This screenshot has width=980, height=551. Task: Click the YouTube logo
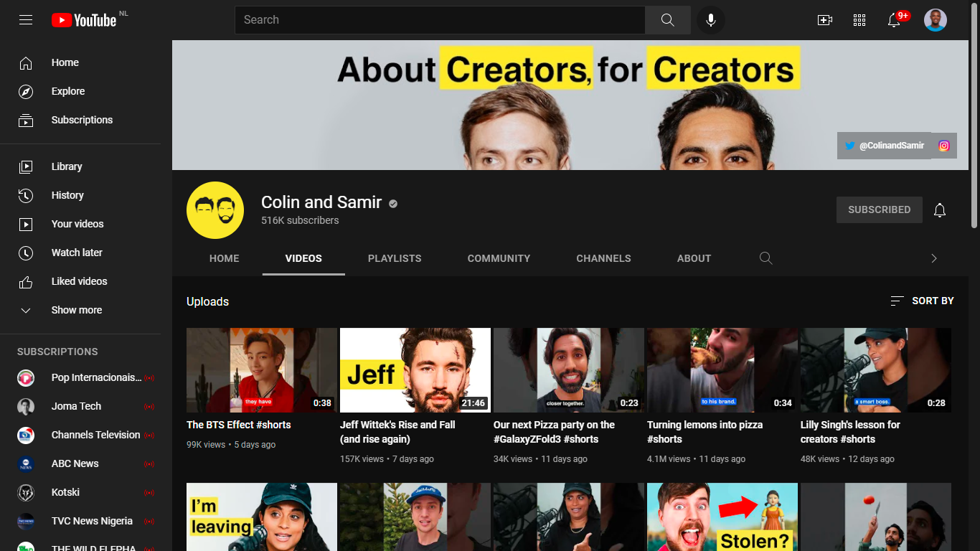[84, 20]
